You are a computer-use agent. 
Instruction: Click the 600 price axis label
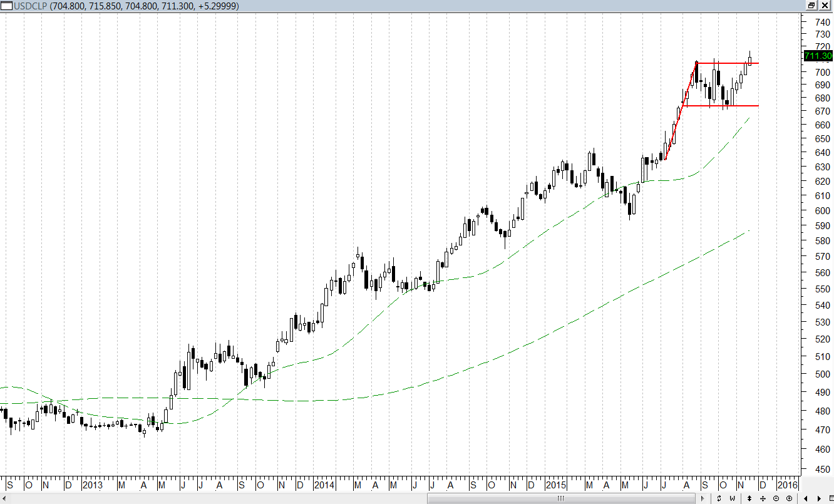coord(822,211)
